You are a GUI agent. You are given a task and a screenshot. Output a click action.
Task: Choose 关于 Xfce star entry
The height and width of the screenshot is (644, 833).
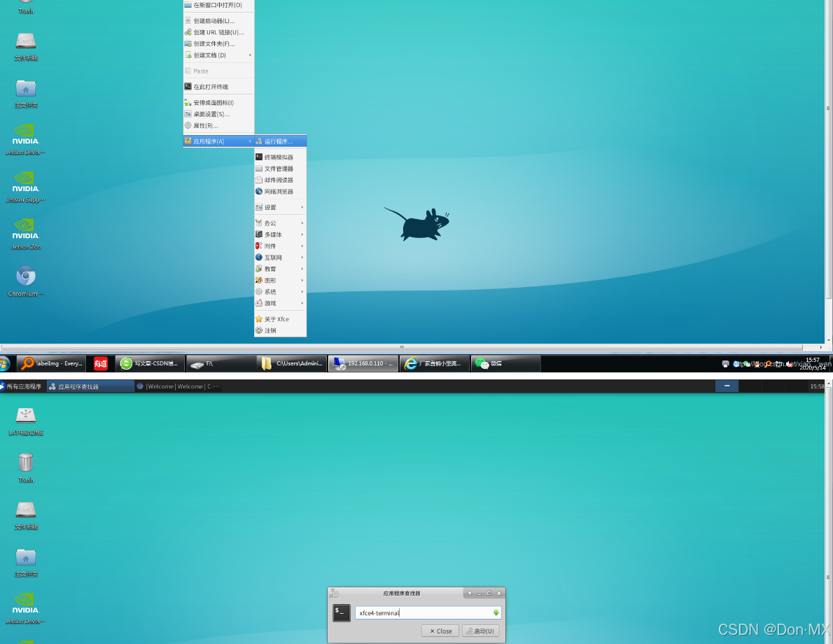280,318
